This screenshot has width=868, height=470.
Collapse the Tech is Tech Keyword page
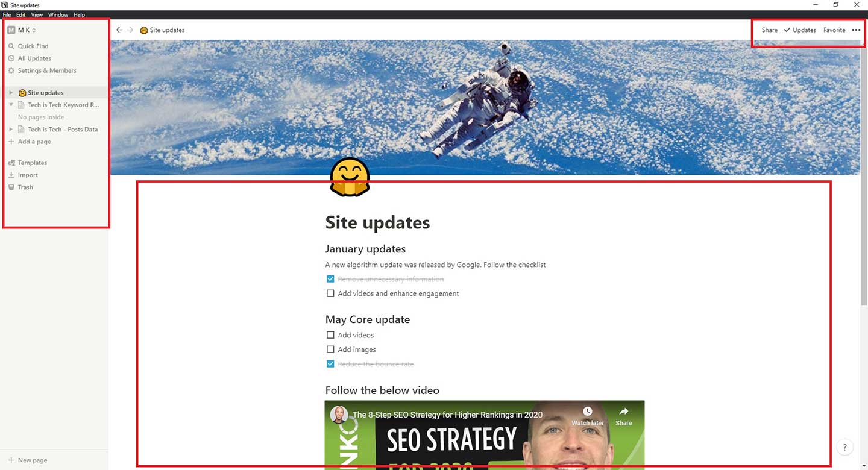click(x=11, y=105)
